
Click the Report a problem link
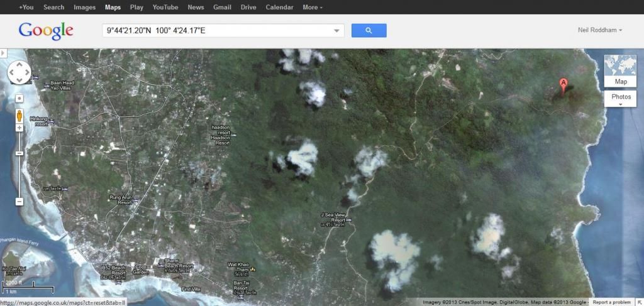[611, 302]
